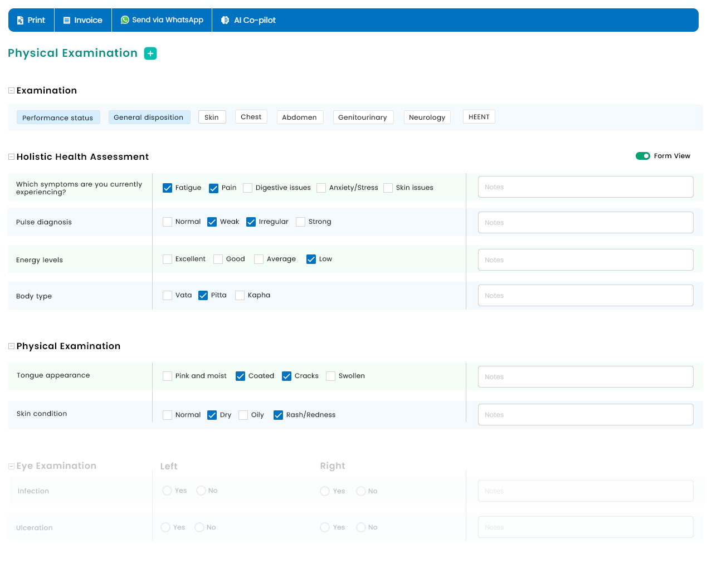Click the Invoice document icon
The width and height of the screenshot is (707, 588).
[x=67, y=20]
